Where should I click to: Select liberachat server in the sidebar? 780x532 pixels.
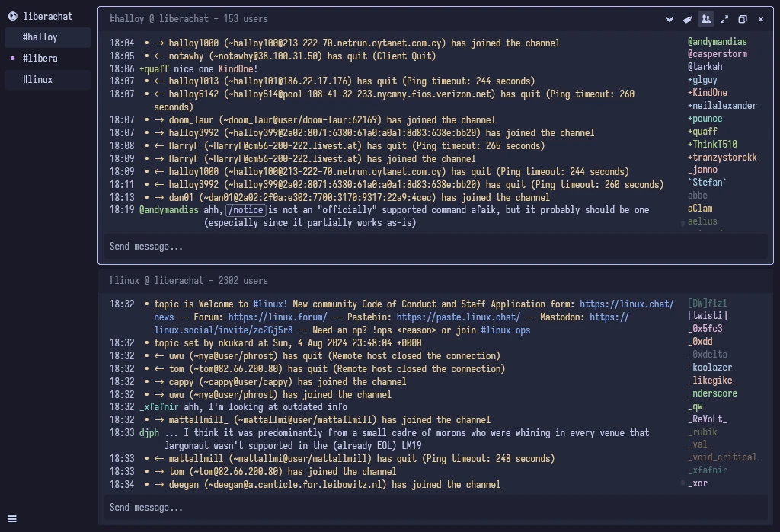point(48,16)
